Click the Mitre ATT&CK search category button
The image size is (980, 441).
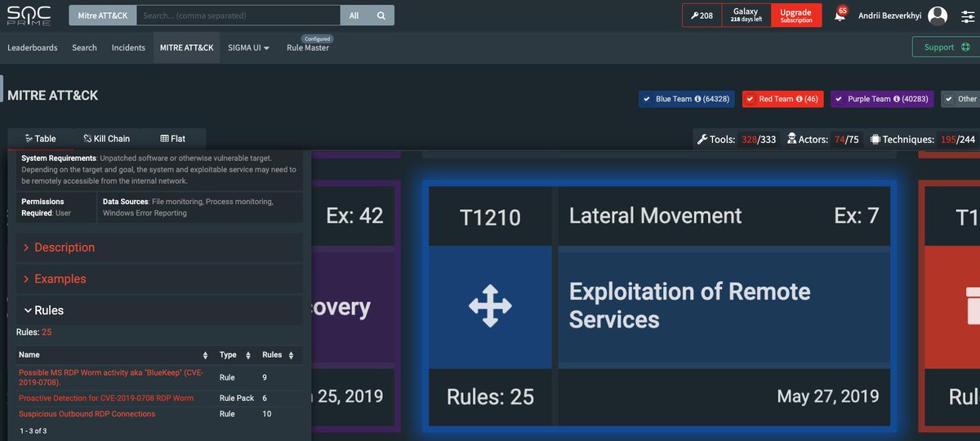(102, 16)
